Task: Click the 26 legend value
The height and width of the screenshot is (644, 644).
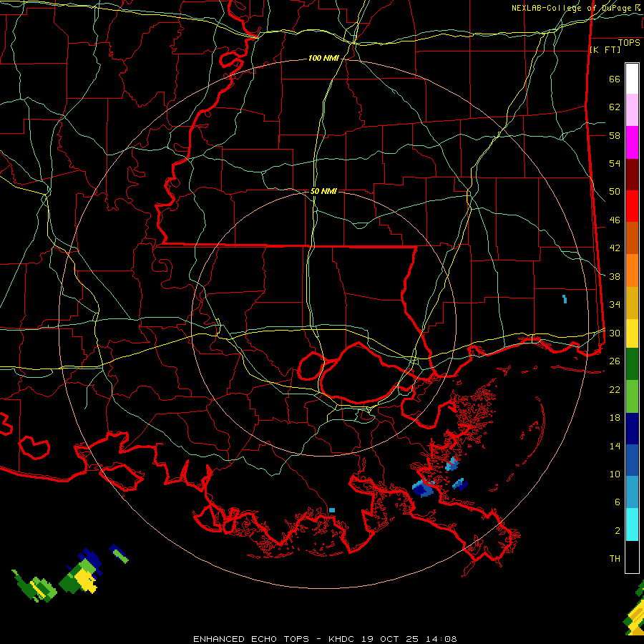Action: click(615, 361)
